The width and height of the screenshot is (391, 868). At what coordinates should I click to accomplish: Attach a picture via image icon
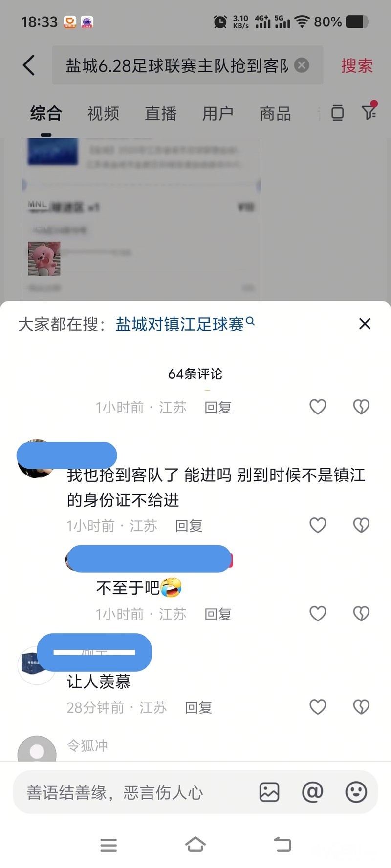point(269,792)
